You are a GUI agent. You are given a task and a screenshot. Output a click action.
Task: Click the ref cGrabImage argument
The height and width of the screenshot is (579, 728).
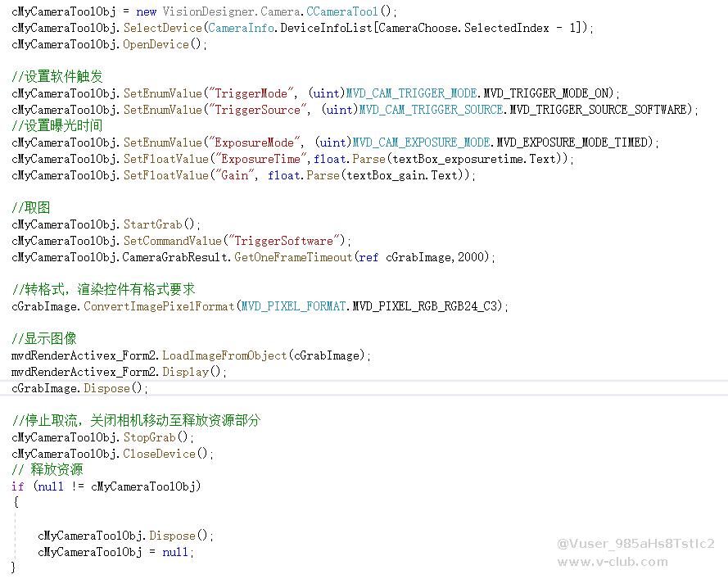(405, 257)
